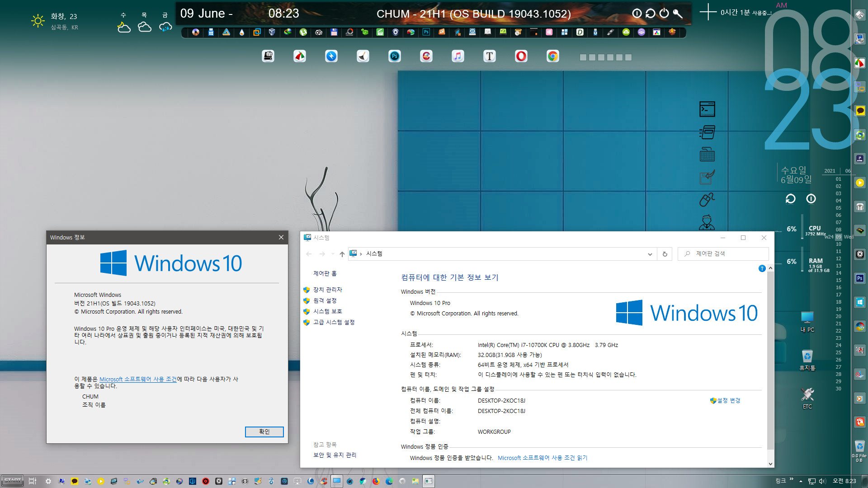The height and width of the screenshot is (488, 868).
Task: Select computer name DESKTOP-2KOC18J
Action: coord(501,401)
